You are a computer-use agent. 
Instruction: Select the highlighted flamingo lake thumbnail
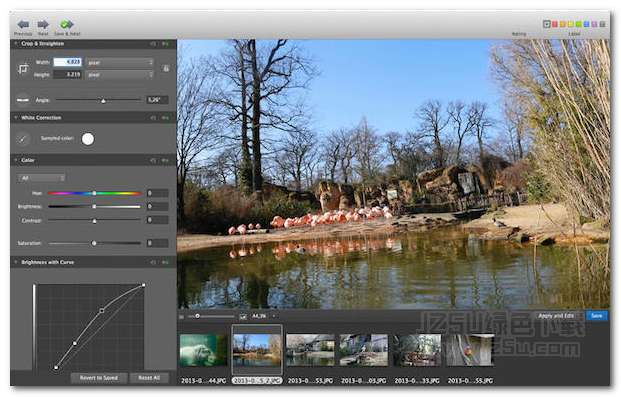tap(257, 349)
